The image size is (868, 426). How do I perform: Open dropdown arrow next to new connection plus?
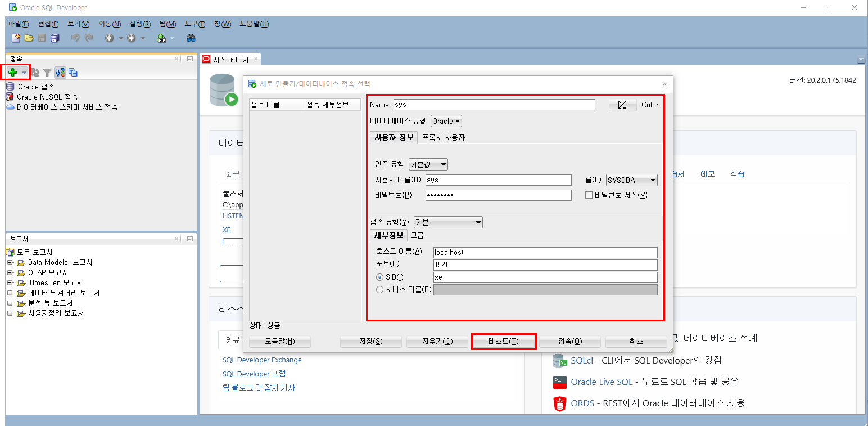point(24,73)
